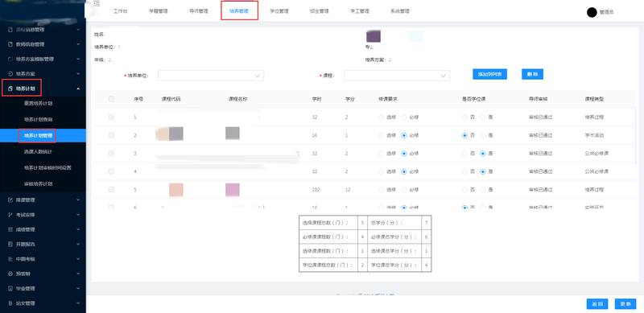Select 选修 radio in row 1
This screenshot has height=313, width=644.
point(381,117)
